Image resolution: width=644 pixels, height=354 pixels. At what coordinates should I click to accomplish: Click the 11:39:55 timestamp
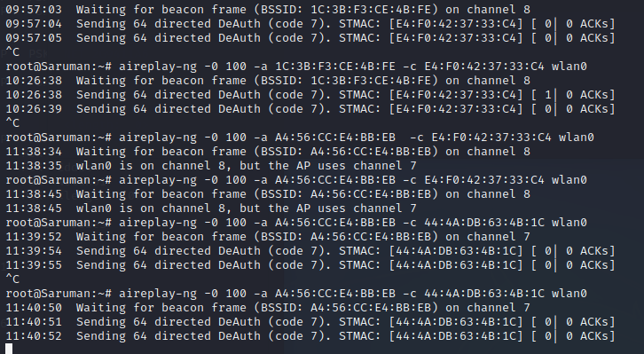[x=34, y=265]
